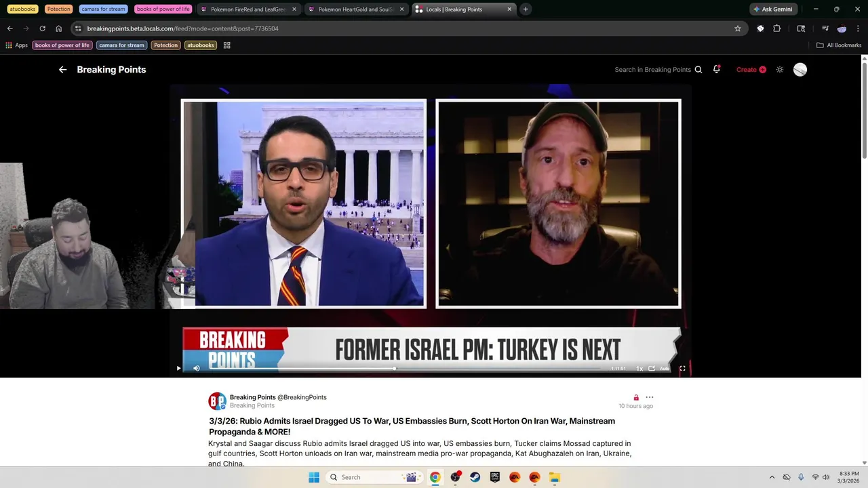Open the 'camara for stream' tab group chip

click(x=103, y=9)
